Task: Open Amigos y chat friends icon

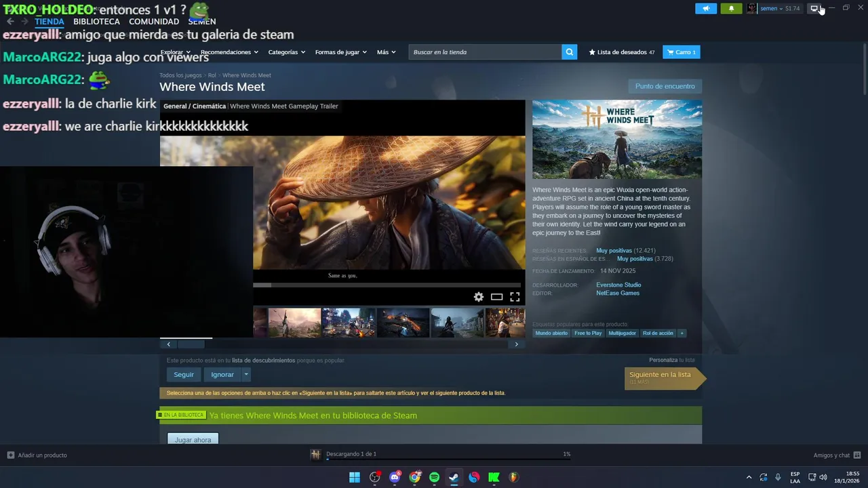Action: pos(857,455)
